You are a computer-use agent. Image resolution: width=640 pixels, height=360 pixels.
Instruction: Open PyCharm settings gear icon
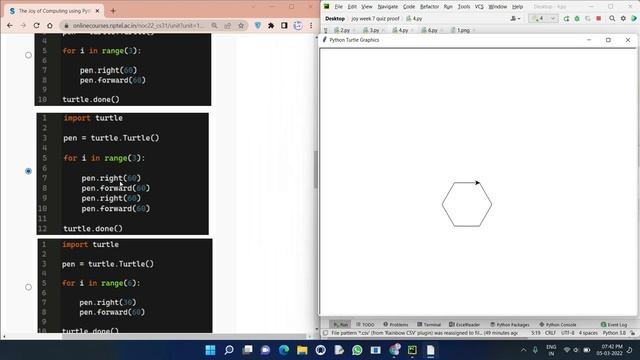pos(623,18)
